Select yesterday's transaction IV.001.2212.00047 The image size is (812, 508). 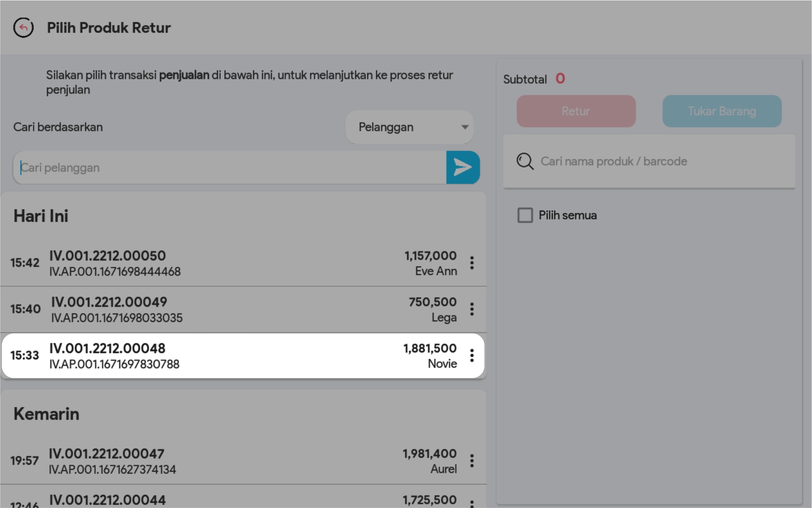(x=235, y=461)
